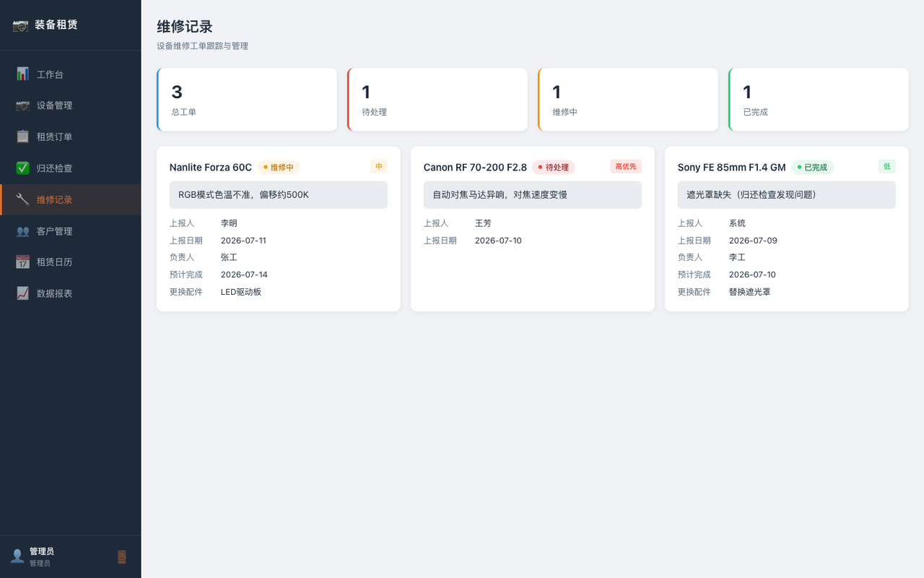Screen dimensions: 924x578
Task: Open 租赁订单 page
Action: click(x=71, y=137)
